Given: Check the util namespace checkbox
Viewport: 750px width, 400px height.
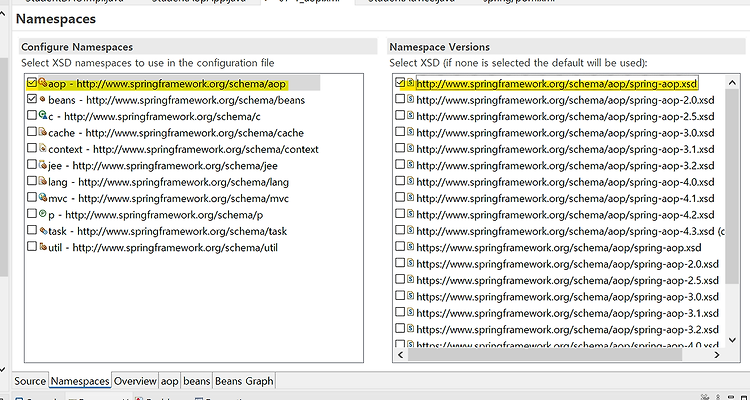Looking at the screenshot, I should pyautogui.click(x=32, y=247).
